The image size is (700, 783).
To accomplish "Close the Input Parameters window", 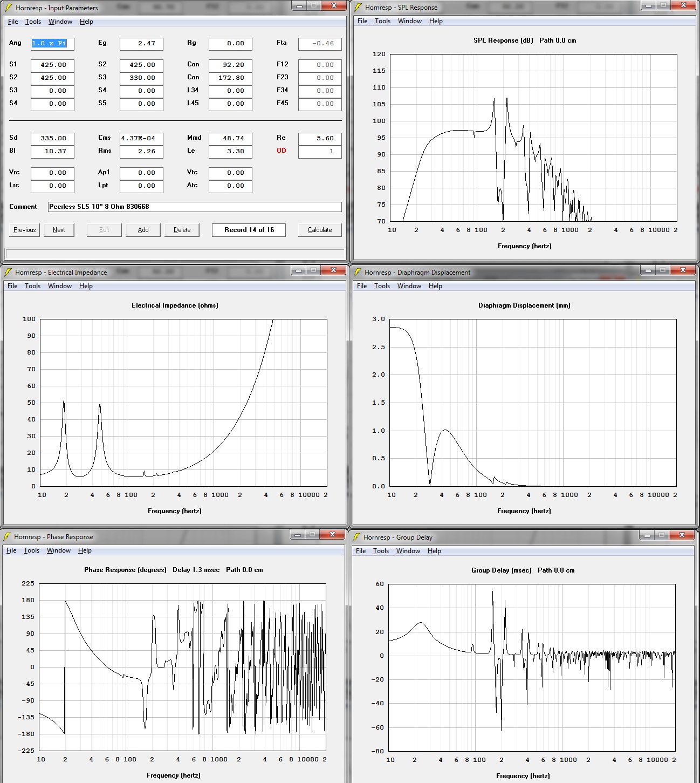I will (334, 5).
